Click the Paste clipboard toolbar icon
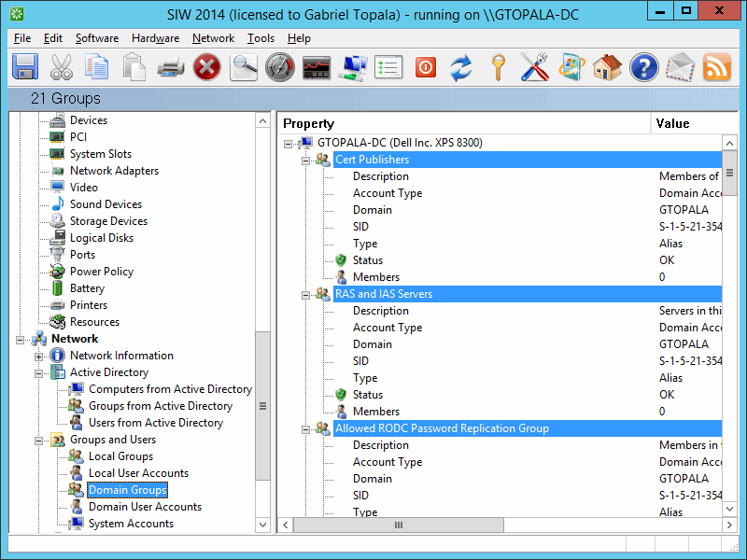The height and width of the screenshot is (560, 747). coord(134,66)
